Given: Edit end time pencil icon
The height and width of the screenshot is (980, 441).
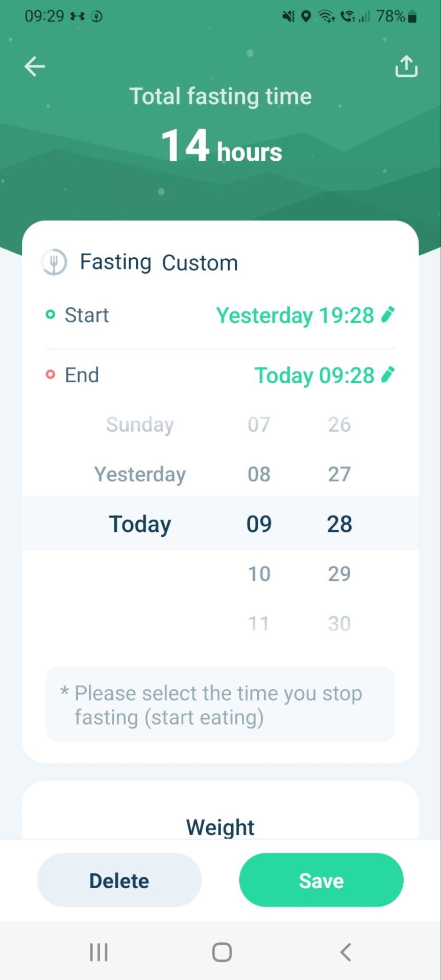Looking at the screenshot, I should click(388, 375).
